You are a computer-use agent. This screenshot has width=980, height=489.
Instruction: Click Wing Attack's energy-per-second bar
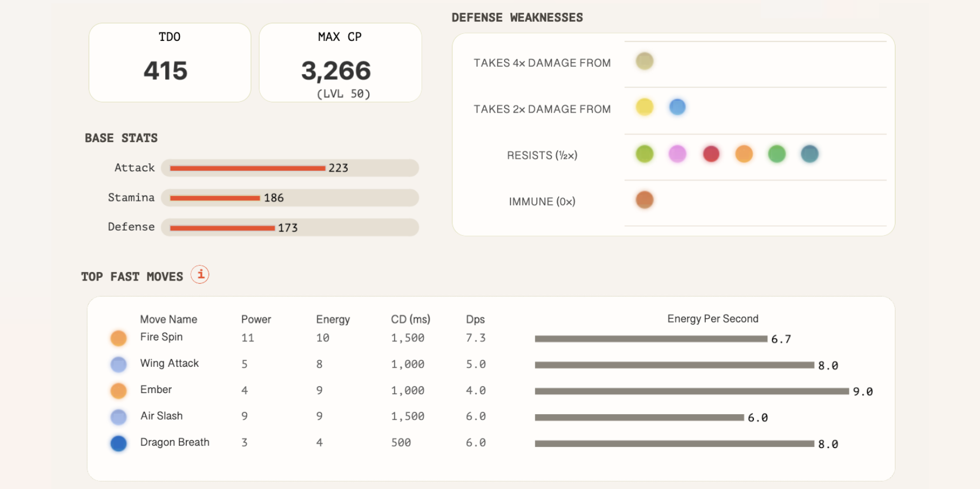pos(675,365)
